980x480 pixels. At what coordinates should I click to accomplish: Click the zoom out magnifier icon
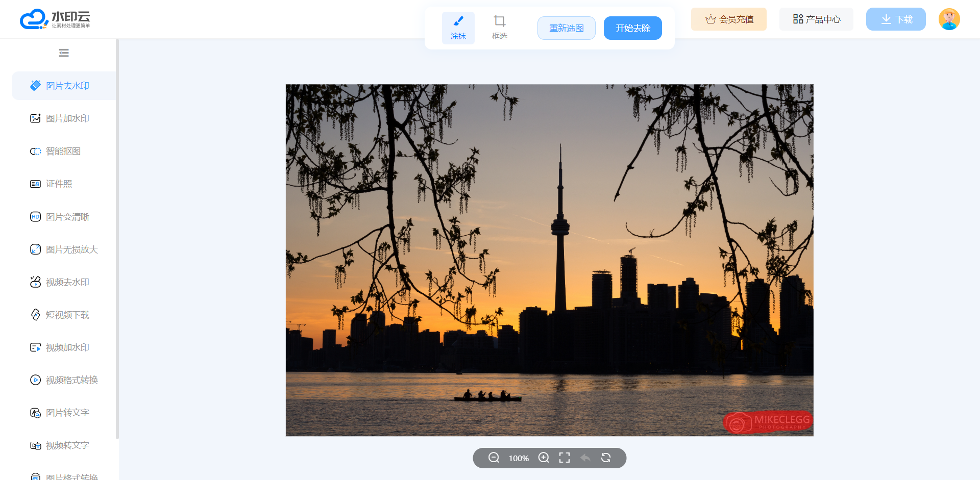[494, 458]
